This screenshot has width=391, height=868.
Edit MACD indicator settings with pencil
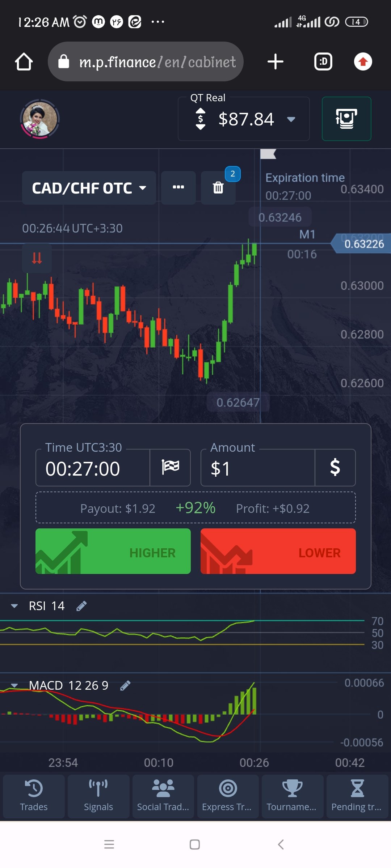point(125,685)
